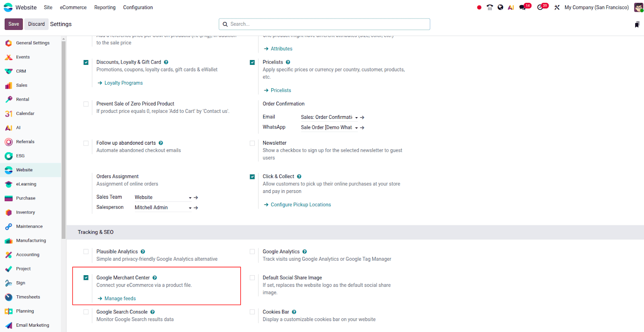The width and height of the screenshot is (644, 332).
Task: Click the bookmark icon at top right
Action: click(x=637, y=25)
